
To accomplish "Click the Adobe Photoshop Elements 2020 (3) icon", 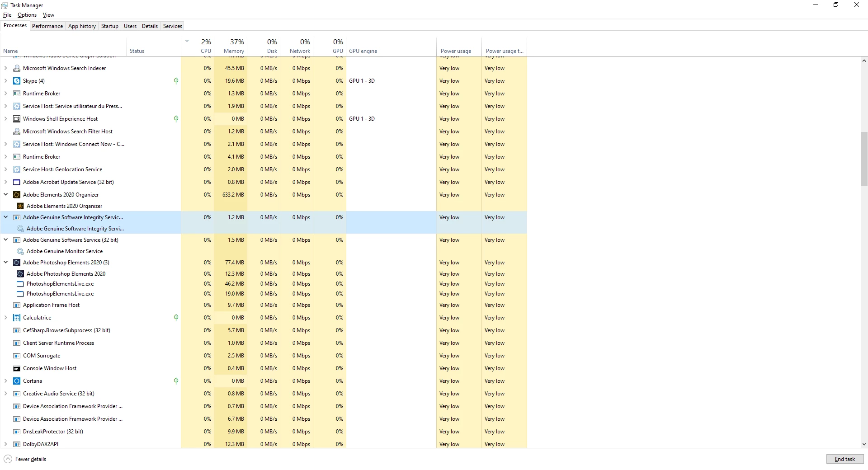I will (x=17, y=263).
